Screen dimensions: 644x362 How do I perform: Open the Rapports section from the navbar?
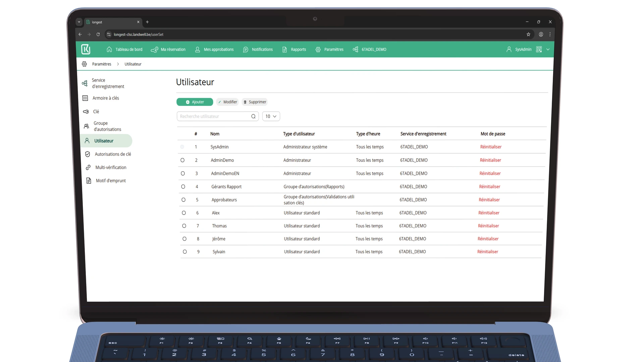tap(298, 49)
